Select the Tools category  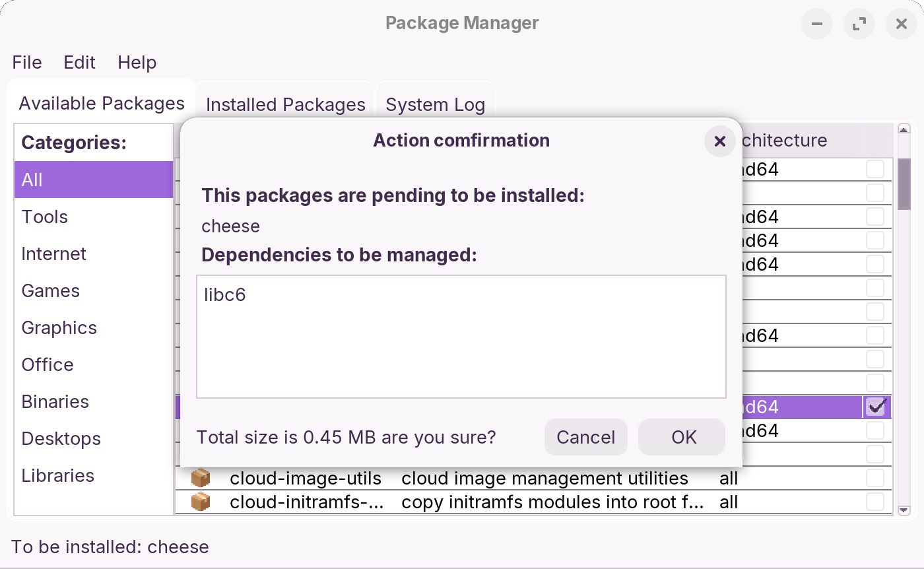coord(44,217)
